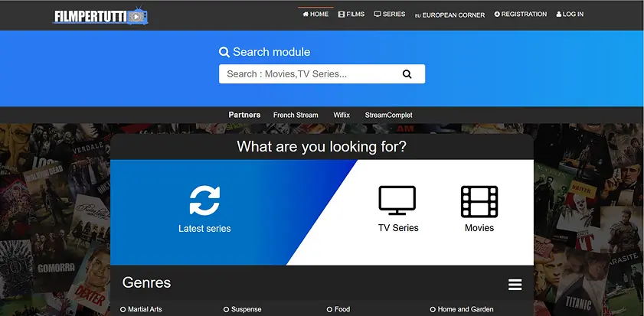
Task: Click the What are you looking for heading
Action: tap(322, 146)
